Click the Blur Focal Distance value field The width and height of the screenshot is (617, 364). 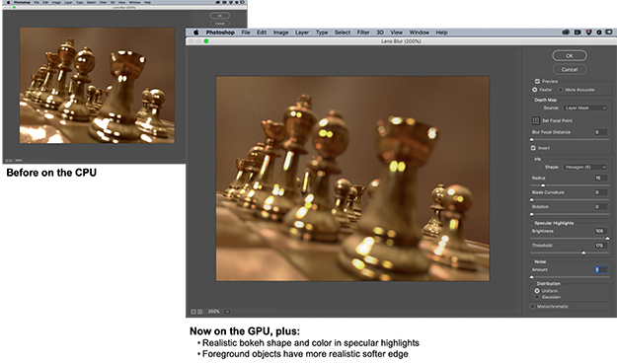[600, 132]
